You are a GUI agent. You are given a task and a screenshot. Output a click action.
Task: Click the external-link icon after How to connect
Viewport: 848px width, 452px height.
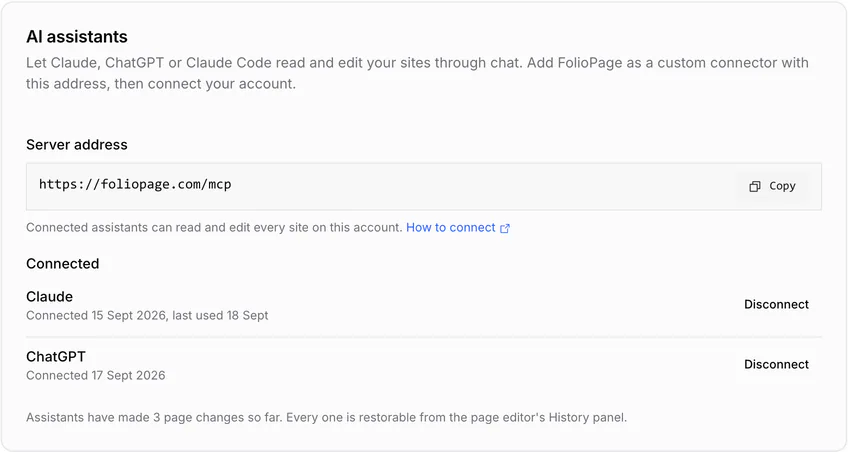coord(505,229)
